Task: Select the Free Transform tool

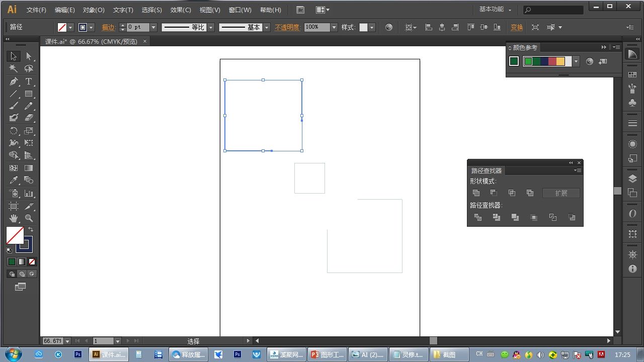Action: (x=29, y=143)
